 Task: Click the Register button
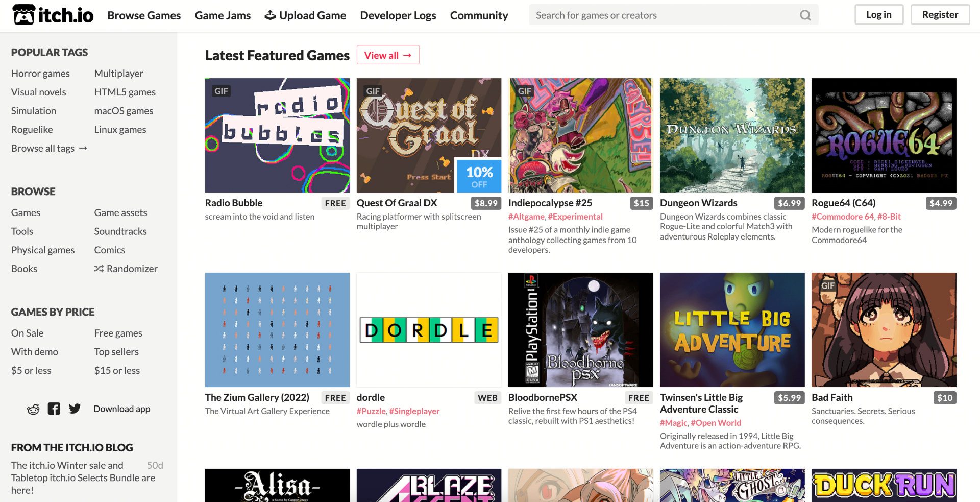(x=940, y=15)
